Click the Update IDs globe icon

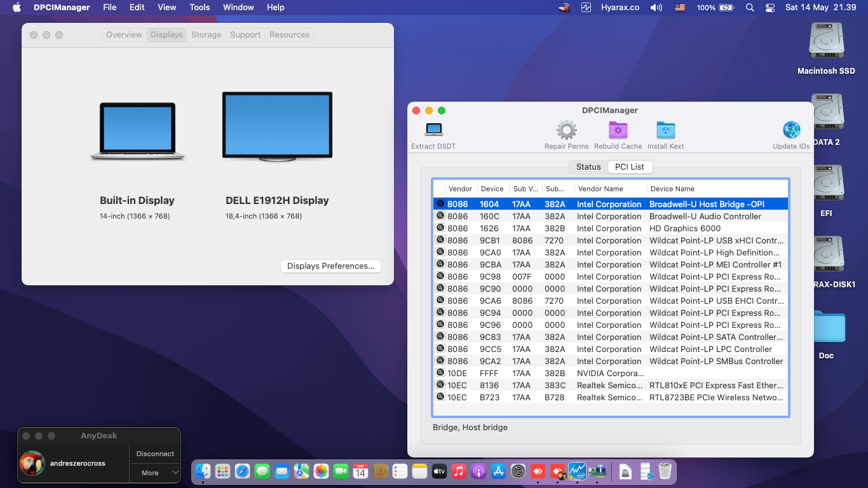(x=792, y=130)
